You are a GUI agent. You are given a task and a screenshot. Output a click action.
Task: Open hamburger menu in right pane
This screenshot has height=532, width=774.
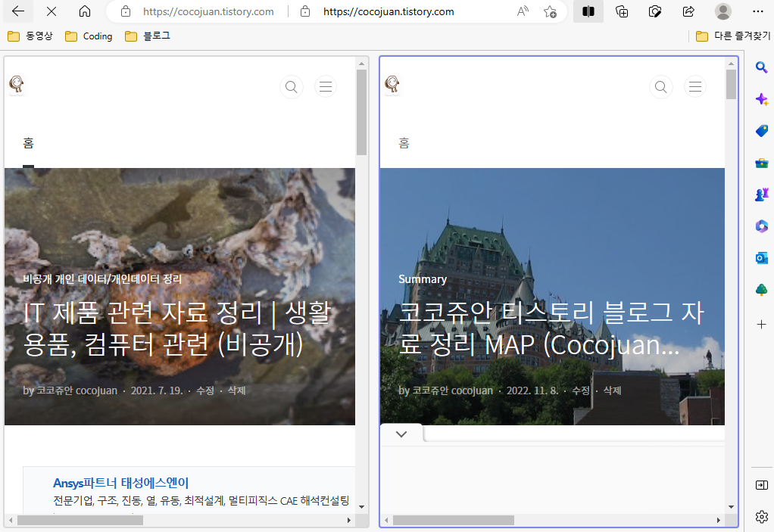[695, 87]
